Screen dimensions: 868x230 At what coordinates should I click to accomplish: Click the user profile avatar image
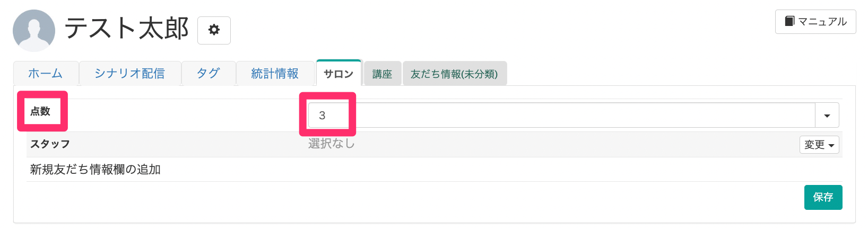pos(34,30)
